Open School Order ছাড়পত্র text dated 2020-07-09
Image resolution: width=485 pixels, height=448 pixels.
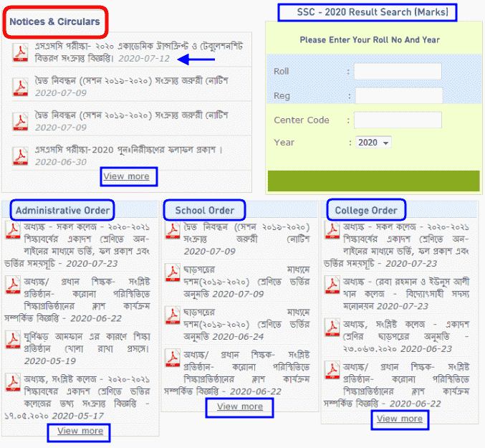click(247, 282)
